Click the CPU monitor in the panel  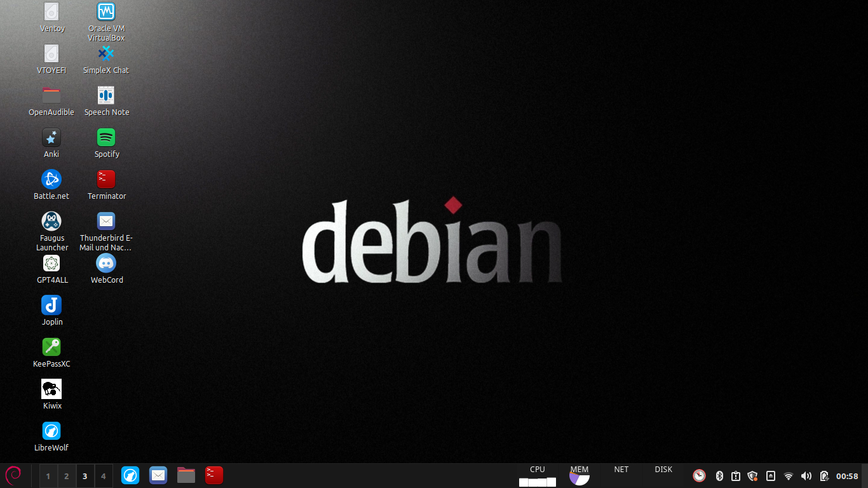[538, 475]
